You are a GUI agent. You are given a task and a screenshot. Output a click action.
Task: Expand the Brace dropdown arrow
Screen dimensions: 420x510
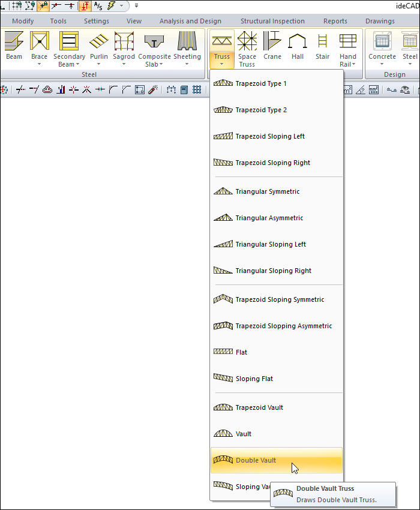pyautogui.click(x=40, y=64)
